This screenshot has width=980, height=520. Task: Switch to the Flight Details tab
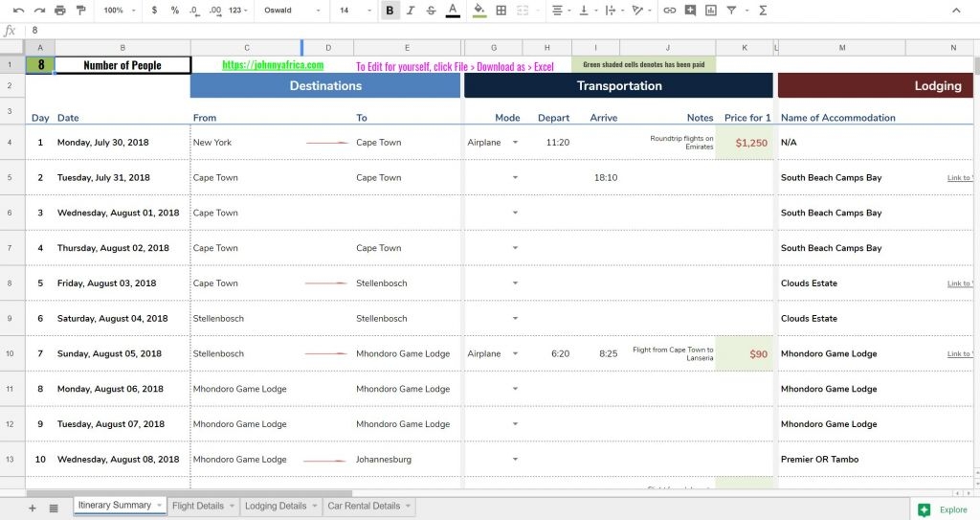point(197,506)
